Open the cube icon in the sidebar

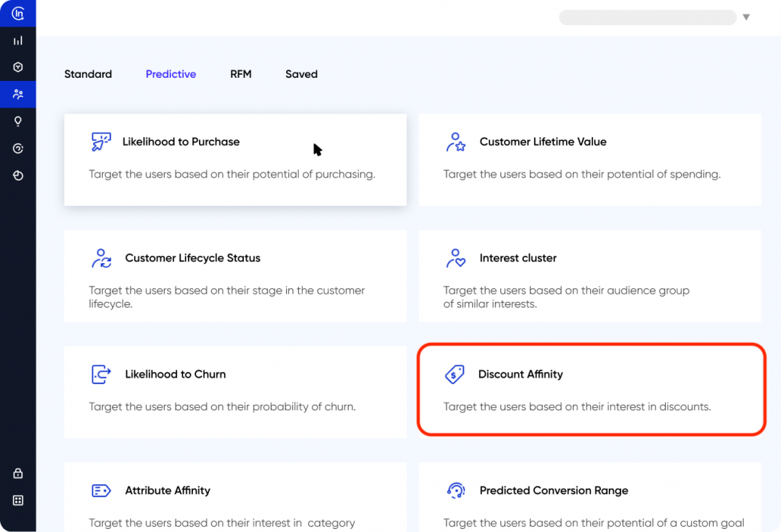click(x=18, y=67)
